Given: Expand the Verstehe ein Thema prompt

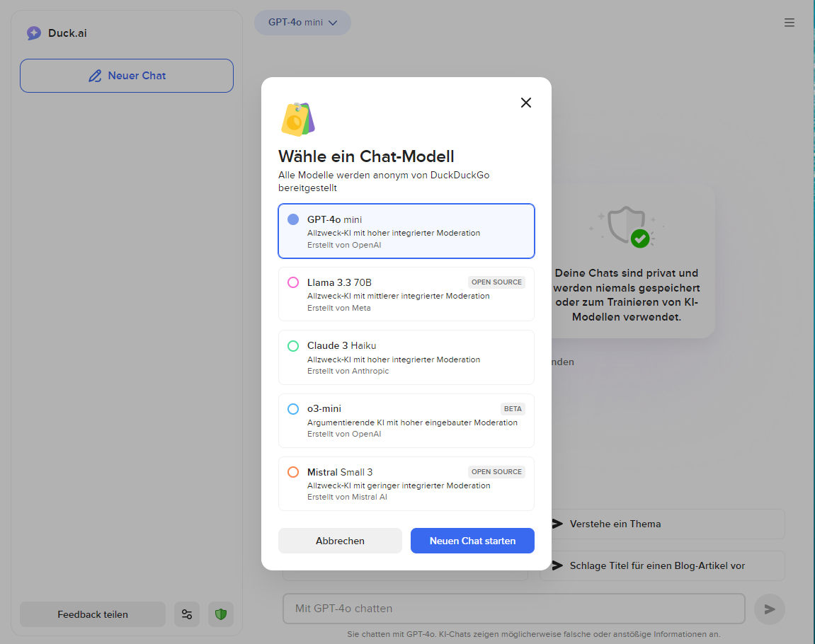Looking at the screenshot, I should pyautogui.click(x=662, y=524).
